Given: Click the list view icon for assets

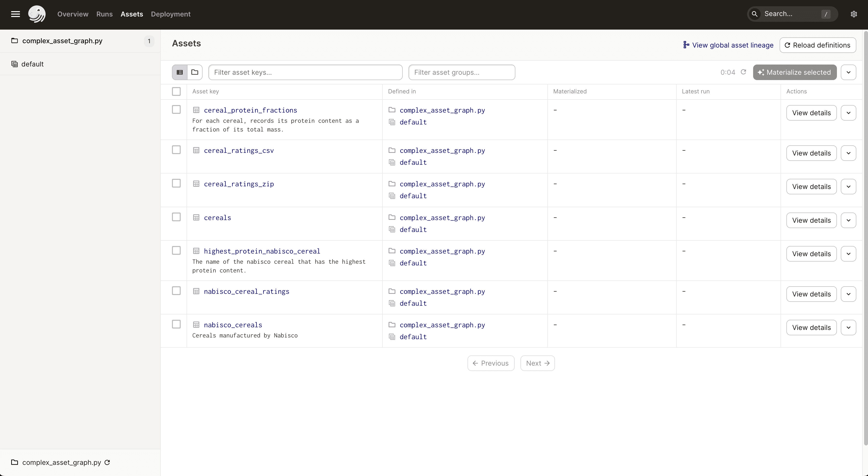Looking at the screenshot, I should click(x=179, y=72).
